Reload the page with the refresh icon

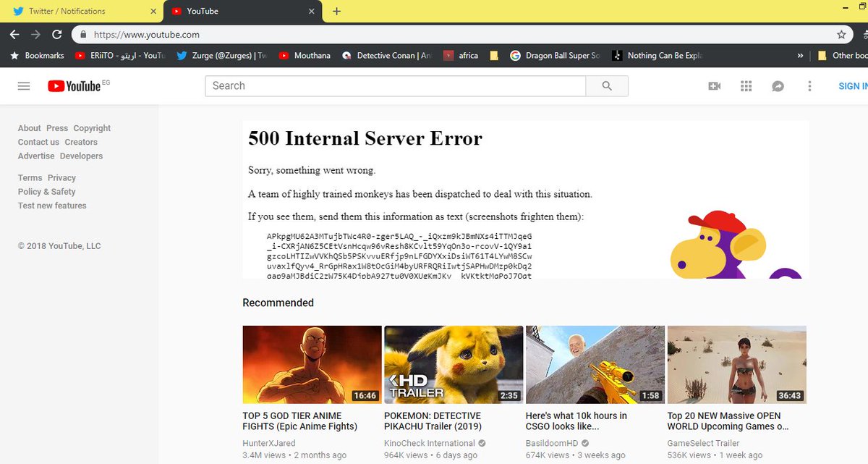click(56, 34)
